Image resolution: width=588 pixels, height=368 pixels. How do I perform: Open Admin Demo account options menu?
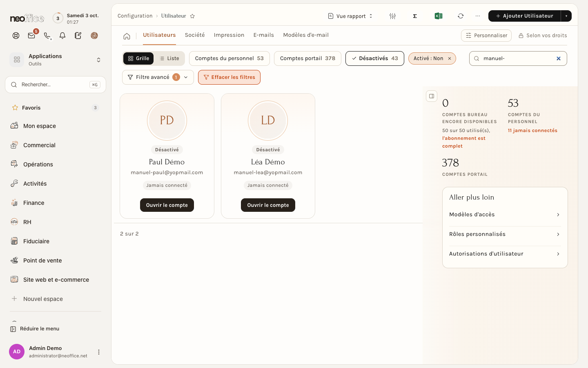pos(98,352)
